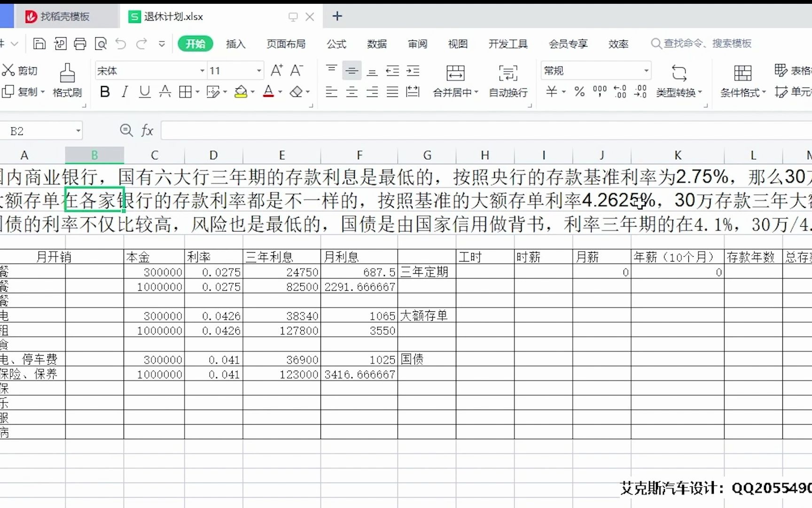Click Auto Wrap (自动换行)
Viewport: 812px width, 508px height.
(508, 81)
